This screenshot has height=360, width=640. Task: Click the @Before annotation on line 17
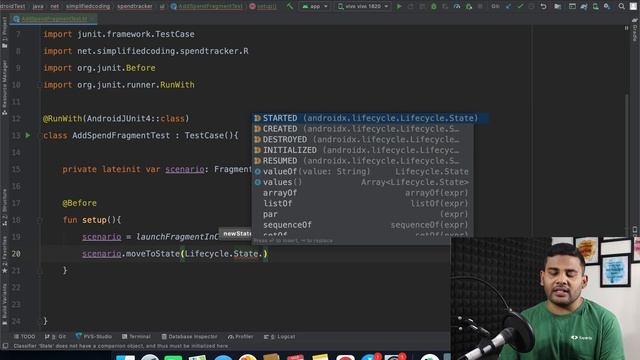[x=80, y=203]
